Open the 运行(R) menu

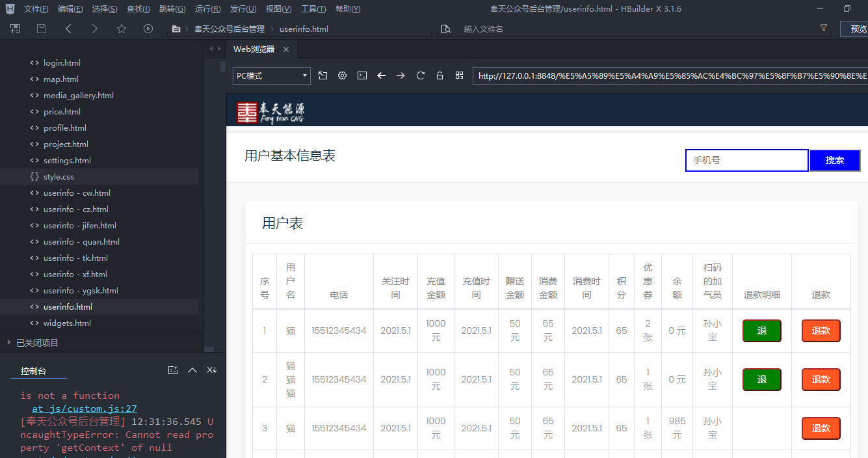pos(207,9)
